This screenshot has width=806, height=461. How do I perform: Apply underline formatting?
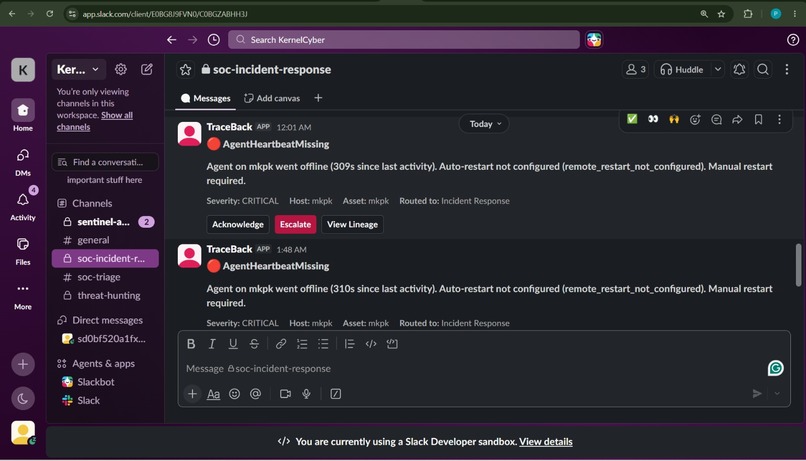[233, 344]
